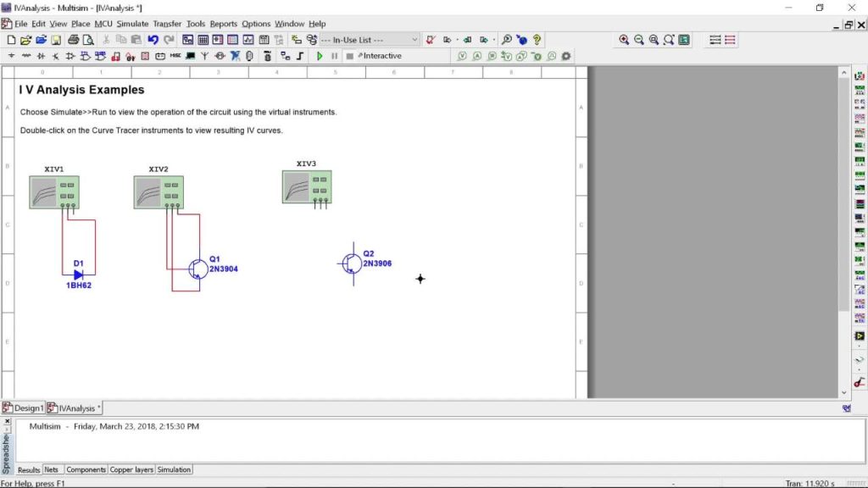Pause the running simulation

[336, 56]
